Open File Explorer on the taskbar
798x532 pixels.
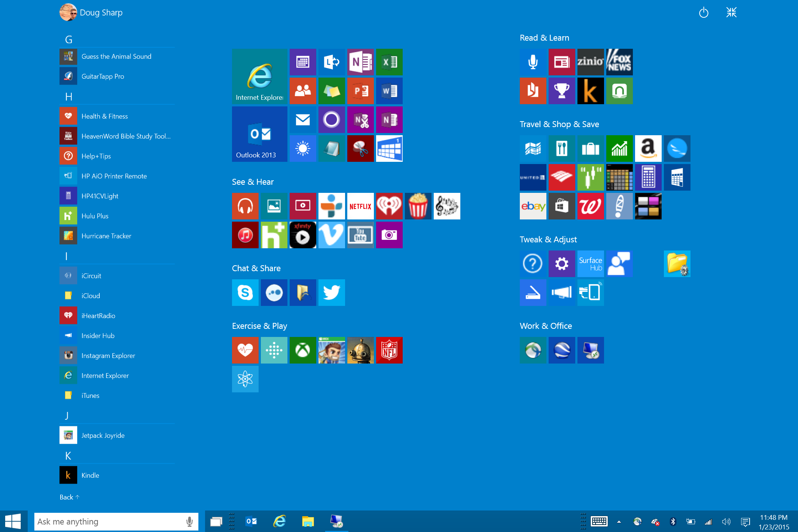pyautogui.click(x=308, y=522)
